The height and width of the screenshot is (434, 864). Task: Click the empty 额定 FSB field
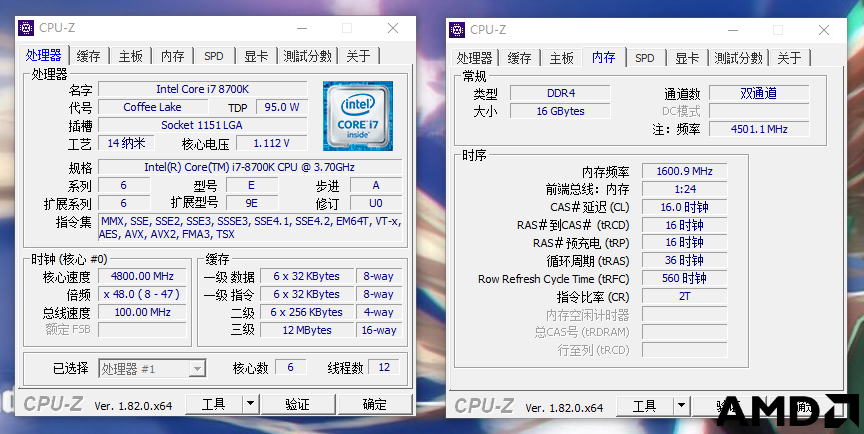point(142,329)
